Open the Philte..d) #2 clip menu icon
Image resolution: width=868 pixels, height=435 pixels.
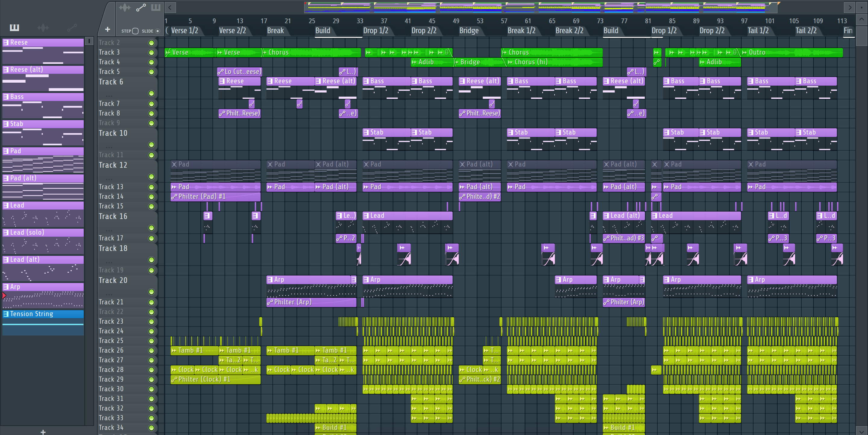coord(462,197)
